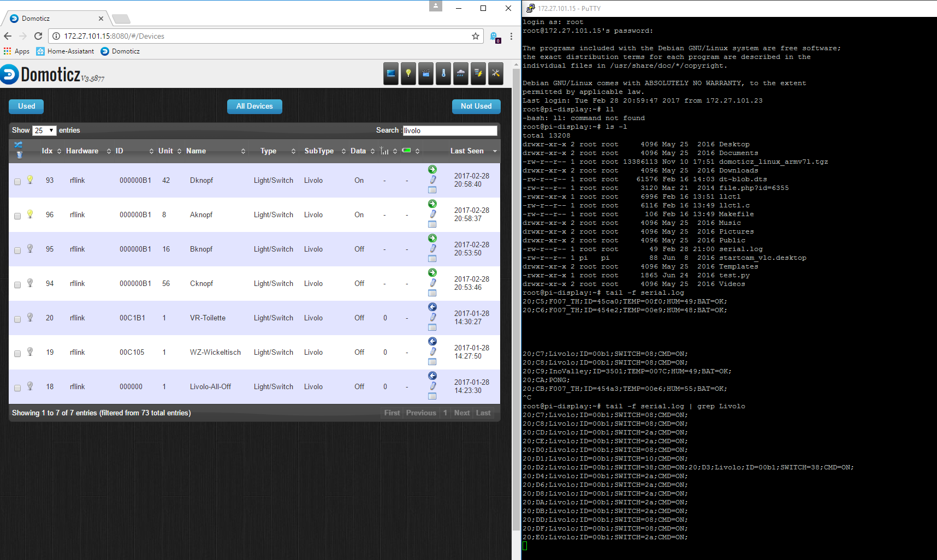Bookmark this page with the star icon
Image resolution: width=937 pixels, height=560 pixels.
(476, 36)
